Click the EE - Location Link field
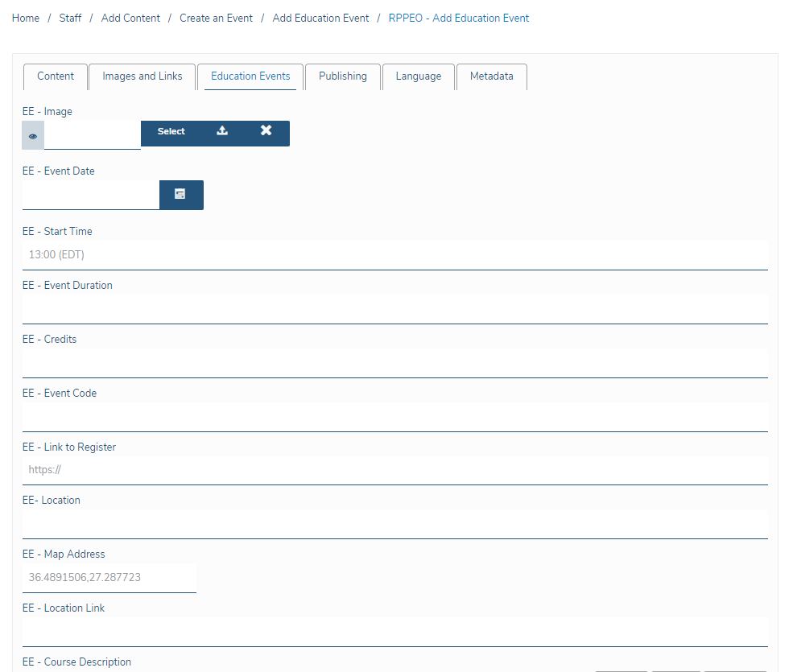 tap(395, 632)
